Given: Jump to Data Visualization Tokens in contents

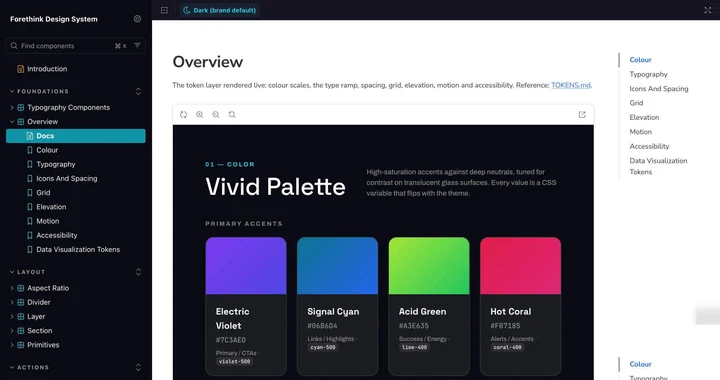Looking at the screenshot, I should point(658,166).
